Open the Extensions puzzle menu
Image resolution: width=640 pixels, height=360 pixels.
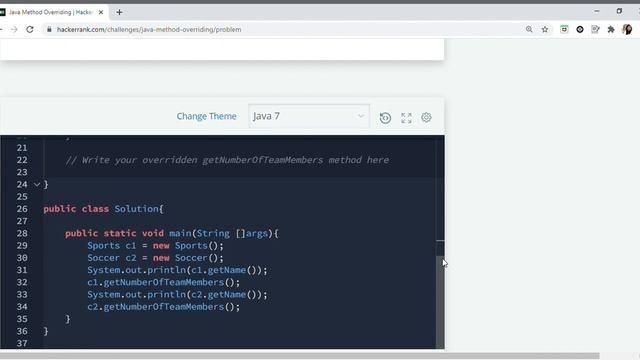tap(611, 29)
